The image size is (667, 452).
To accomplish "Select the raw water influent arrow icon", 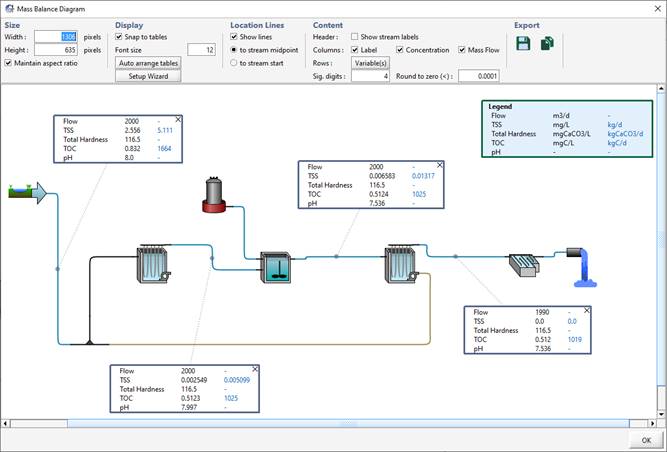I will point(28,193).
